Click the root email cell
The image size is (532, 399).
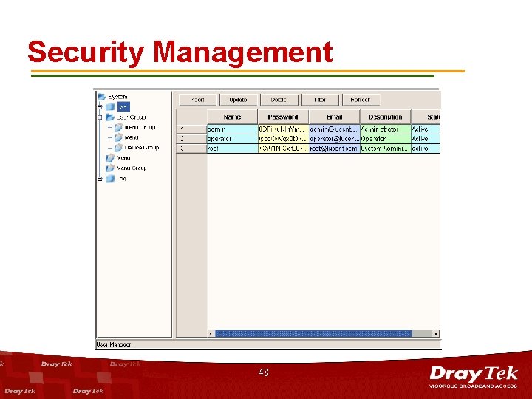(x=334, y=149)
